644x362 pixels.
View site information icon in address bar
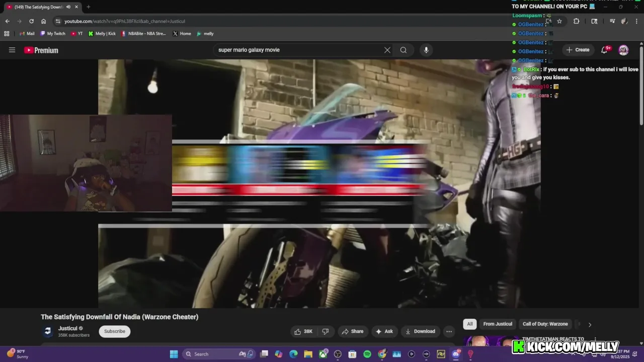[x=58, y=21]
